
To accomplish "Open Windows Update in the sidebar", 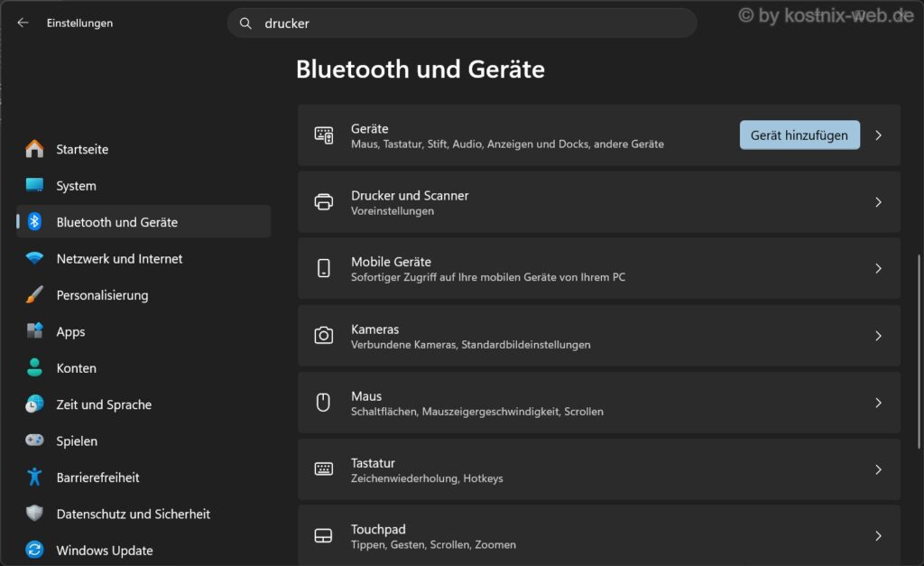I will (143, 550).
